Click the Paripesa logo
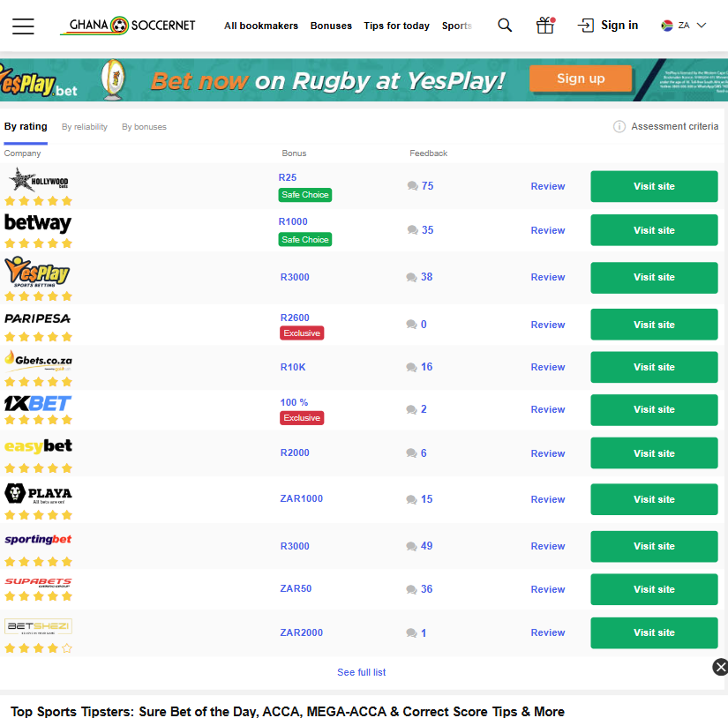The image size is (728, 718). tap(38, 318)
